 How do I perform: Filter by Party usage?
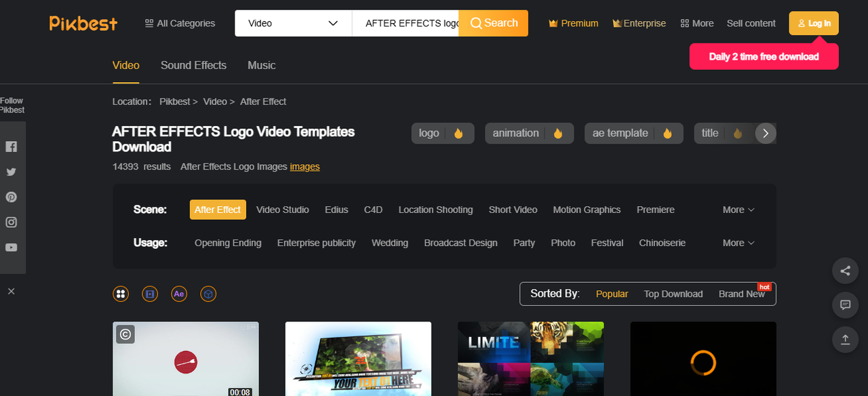pos(524,243)
